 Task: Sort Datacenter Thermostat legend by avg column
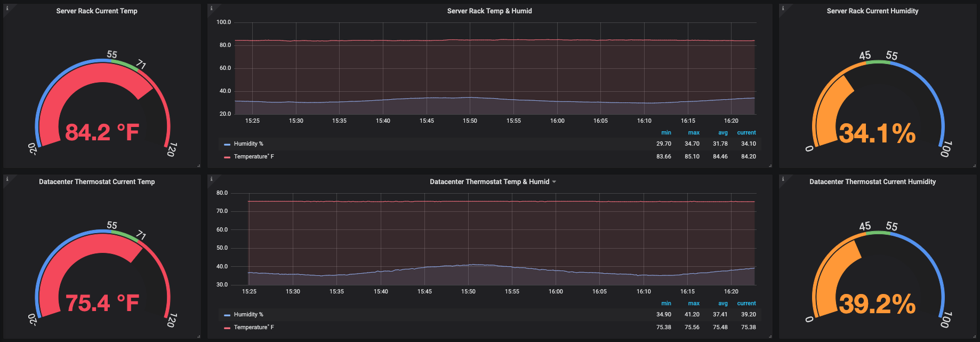(x=722, y=304)
